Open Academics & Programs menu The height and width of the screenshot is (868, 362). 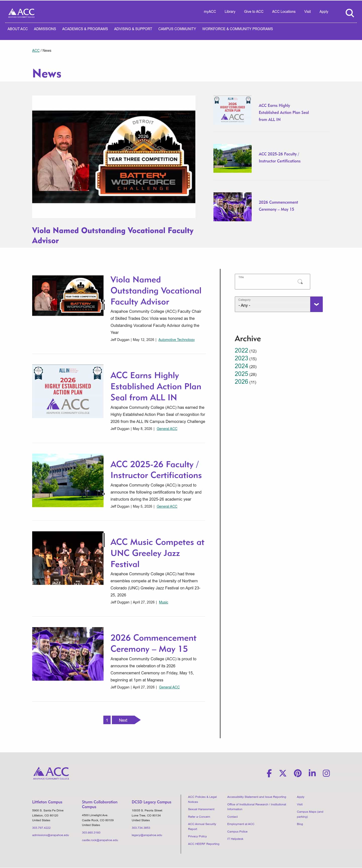(85, 29)
